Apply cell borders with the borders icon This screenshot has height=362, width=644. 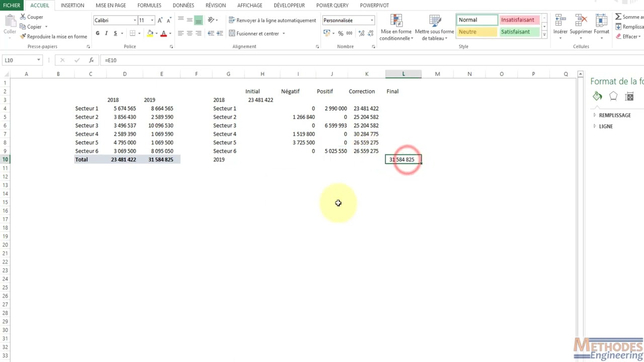coord(132,33)
